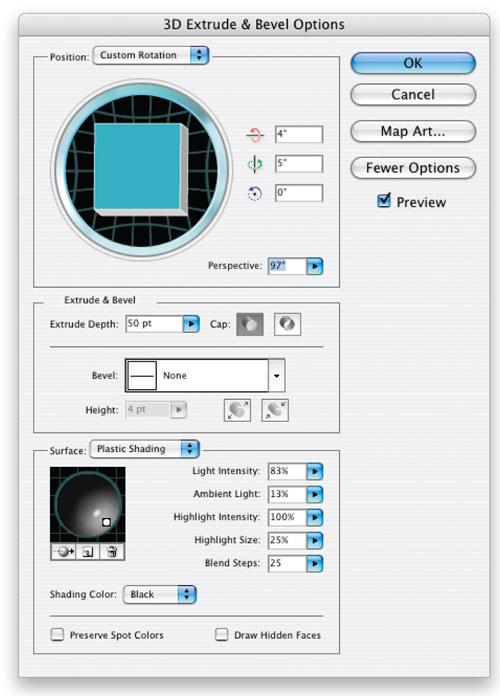This screenshot has height=696, width=500.
Task: Click the Bevel None preview swatch
Action: (142, 376)
